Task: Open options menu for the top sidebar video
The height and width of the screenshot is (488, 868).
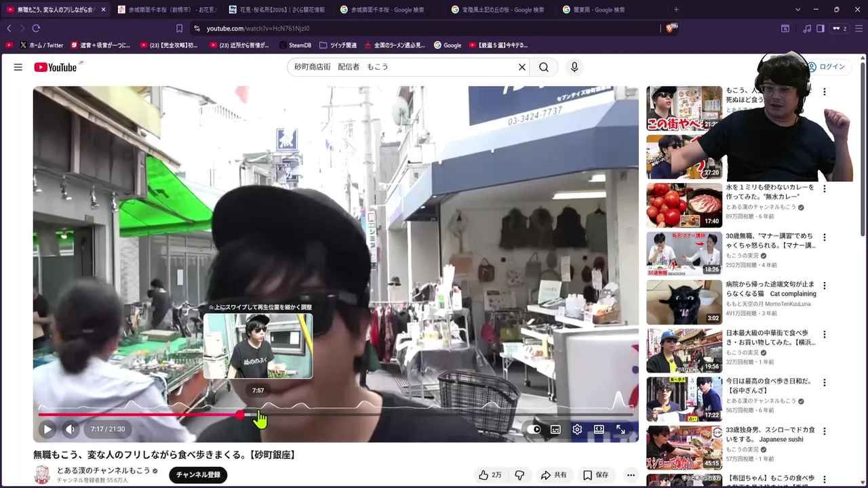Action: (825, 92)
